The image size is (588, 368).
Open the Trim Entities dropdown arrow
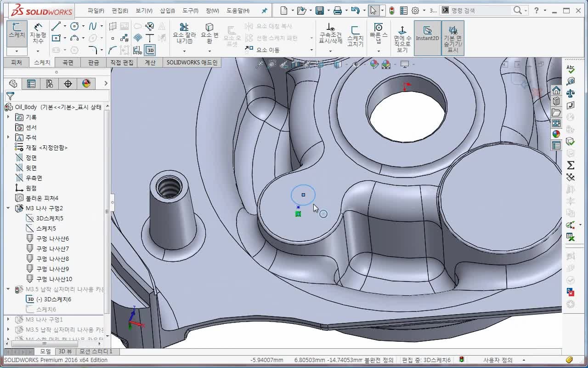tap(184, 51)
